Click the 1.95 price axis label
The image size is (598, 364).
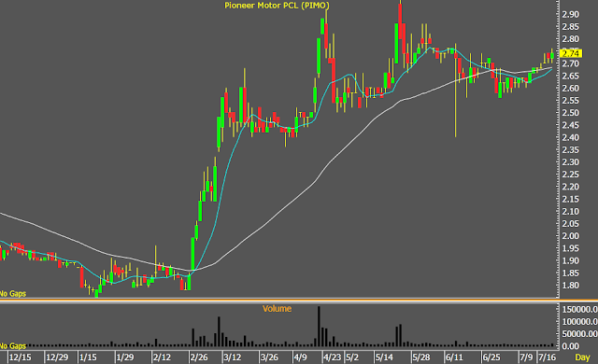click(570, 248)
